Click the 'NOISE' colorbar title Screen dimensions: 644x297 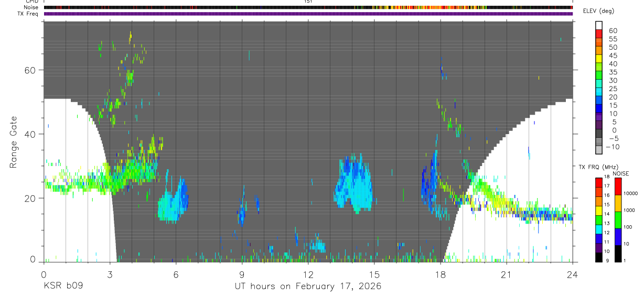click(x=621, y=173)
